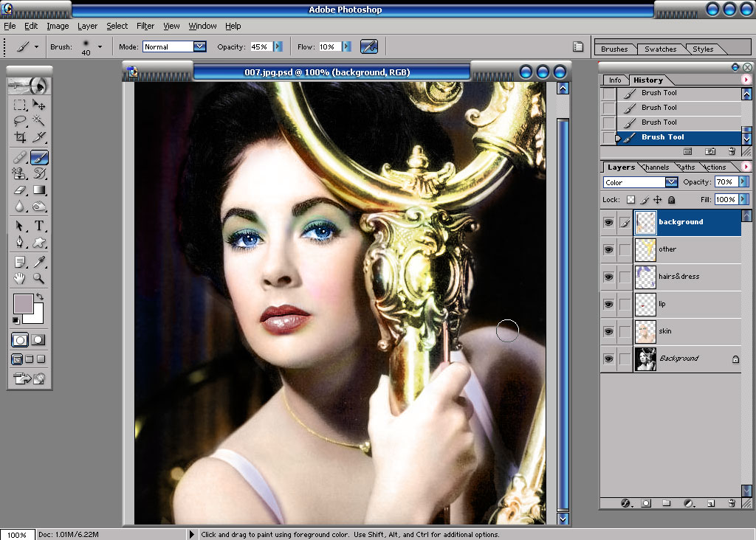Select the Healing Brush tool
The width and height of the screenshot is (756, 540).
[x=20, y=157]
